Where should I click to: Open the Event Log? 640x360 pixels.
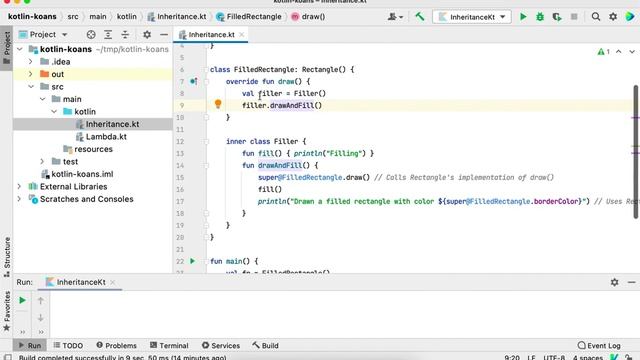pos(599,345)
